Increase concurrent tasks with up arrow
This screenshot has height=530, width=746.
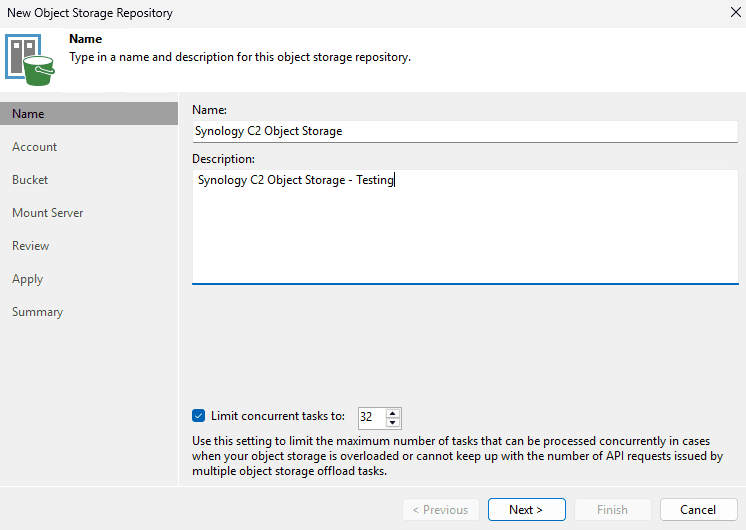pos(393,413)
